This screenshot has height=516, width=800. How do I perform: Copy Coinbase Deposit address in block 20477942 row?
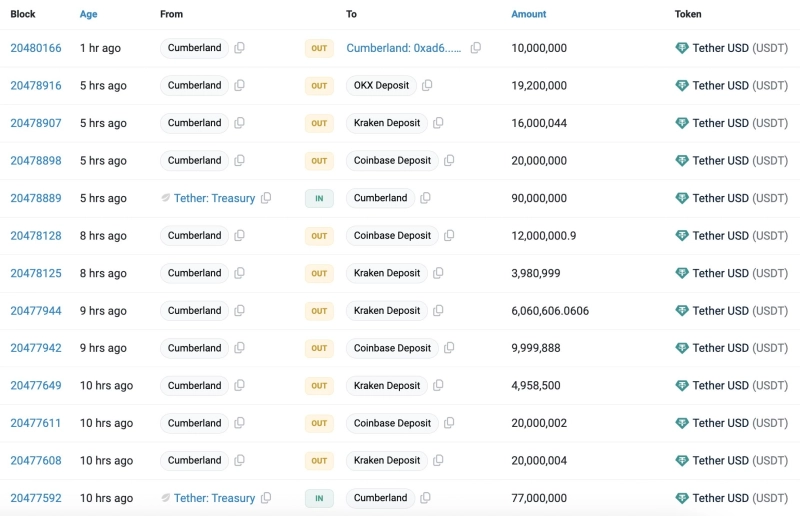449,348
